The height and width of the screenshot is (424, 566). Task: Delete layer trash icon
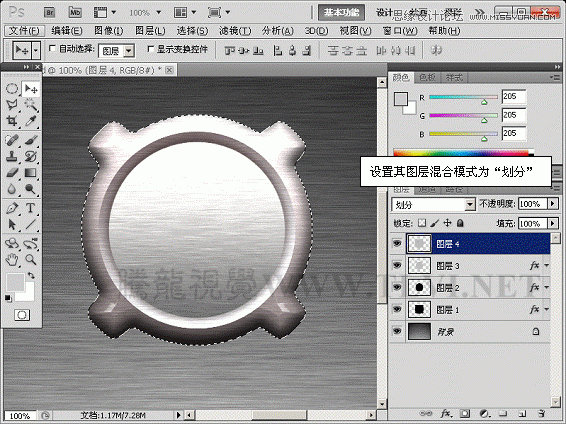click(x=541, y=414)
